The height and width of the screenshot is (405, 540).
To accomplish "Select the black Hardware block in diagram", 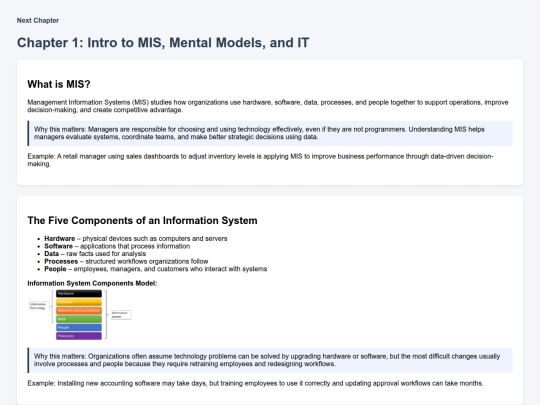I will pos(79,293).
